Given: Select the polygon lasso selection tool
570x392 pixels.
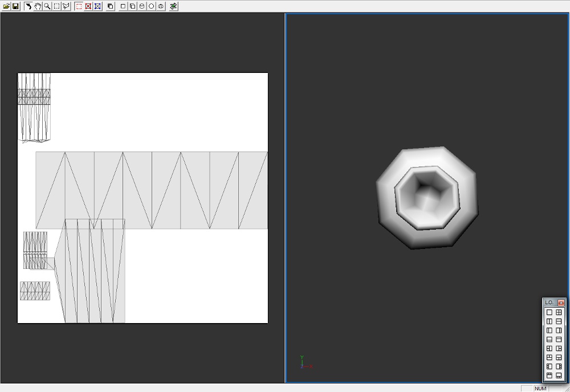Looking at the screenshot, I should click(x=66, y=6).
